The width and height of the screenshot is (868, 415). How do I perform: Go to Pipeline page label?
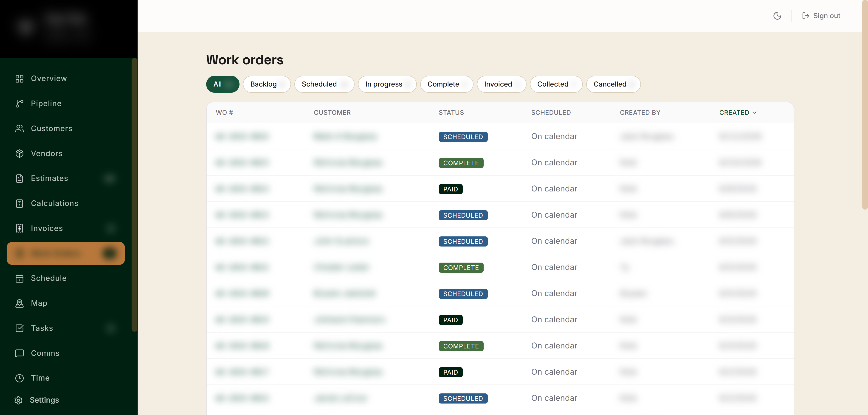(46, 104)
